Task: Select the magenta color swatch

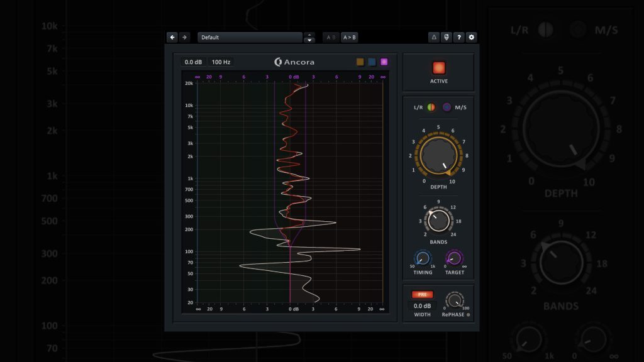Action: point(384,62)
